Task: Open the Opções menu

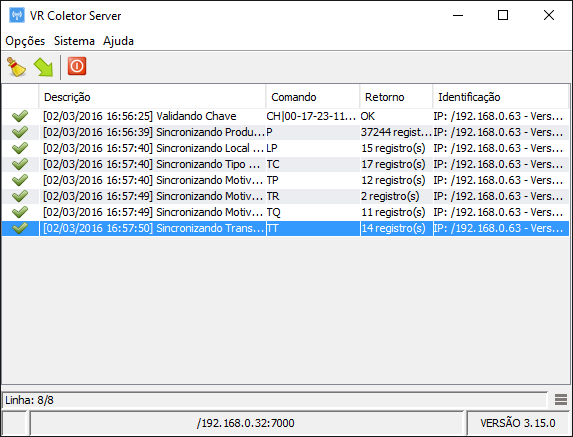Action: [x=25, y=41]
